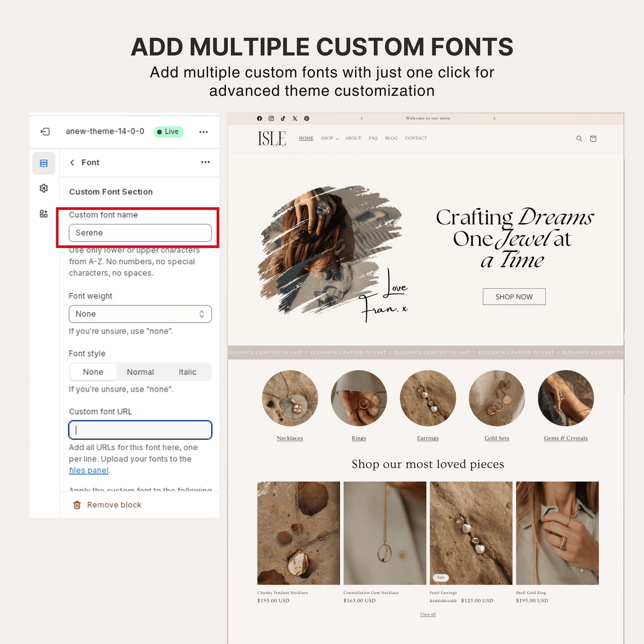Click the exit editor icon
644x644 pixels.
[x=45, y=131]
